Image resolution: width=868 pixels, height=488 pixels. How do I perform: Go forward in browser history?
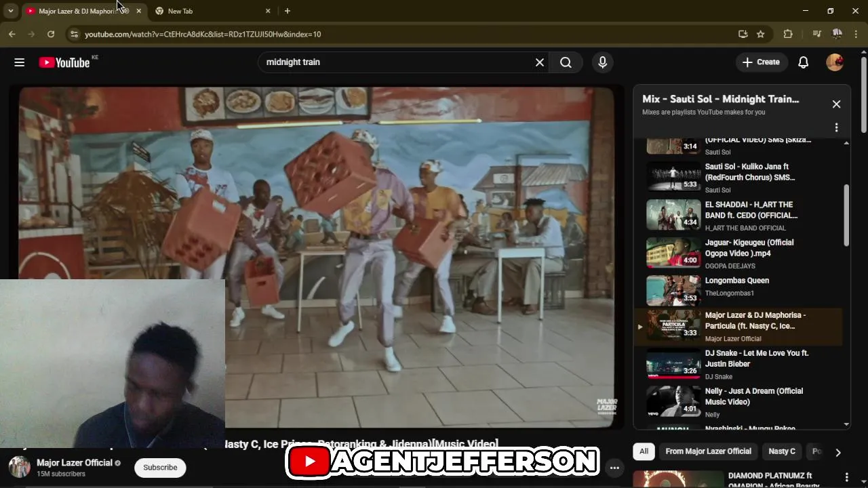(x=31, y=34)
